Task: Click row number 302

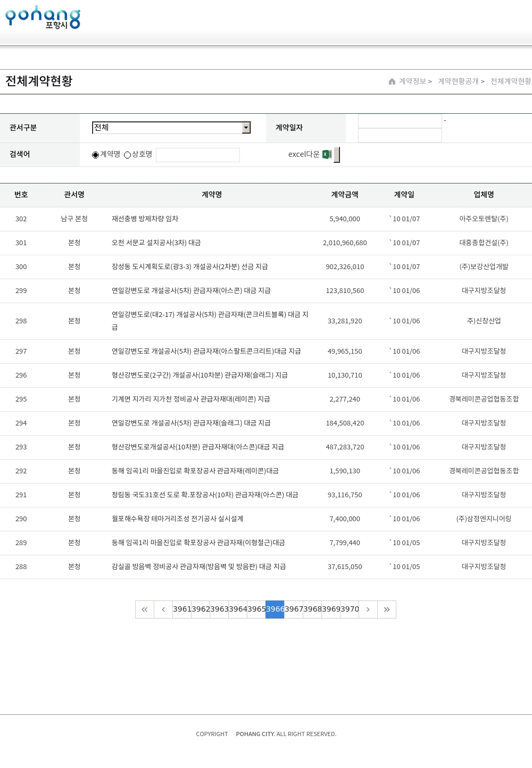Action: pos(21,219)
